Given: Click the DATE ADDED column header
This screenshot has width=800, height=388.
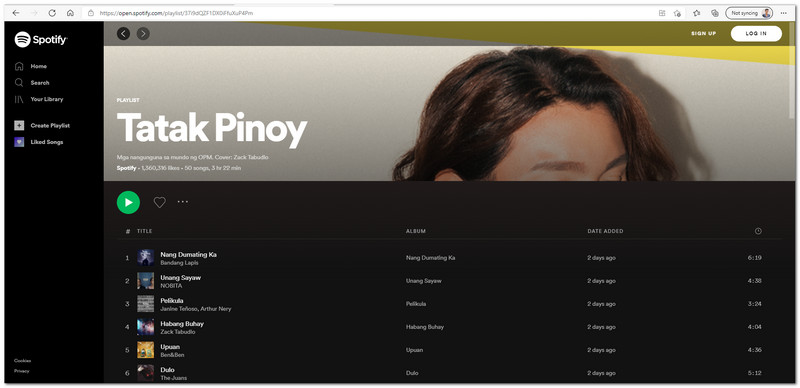Looking at the screenshot, I should 605,231.
